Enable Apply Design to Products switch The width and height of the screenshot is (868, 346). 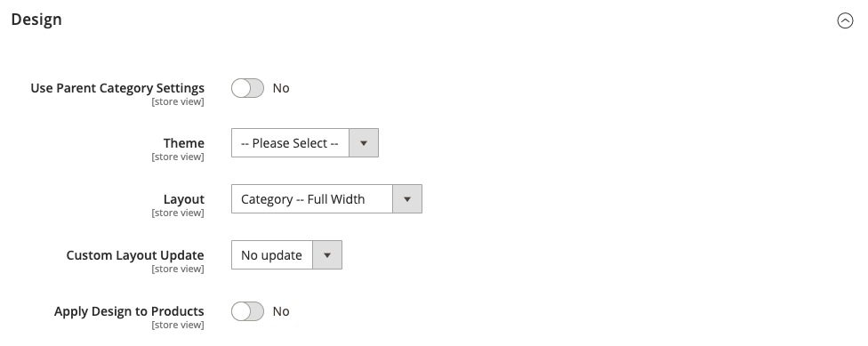[247, 311]
